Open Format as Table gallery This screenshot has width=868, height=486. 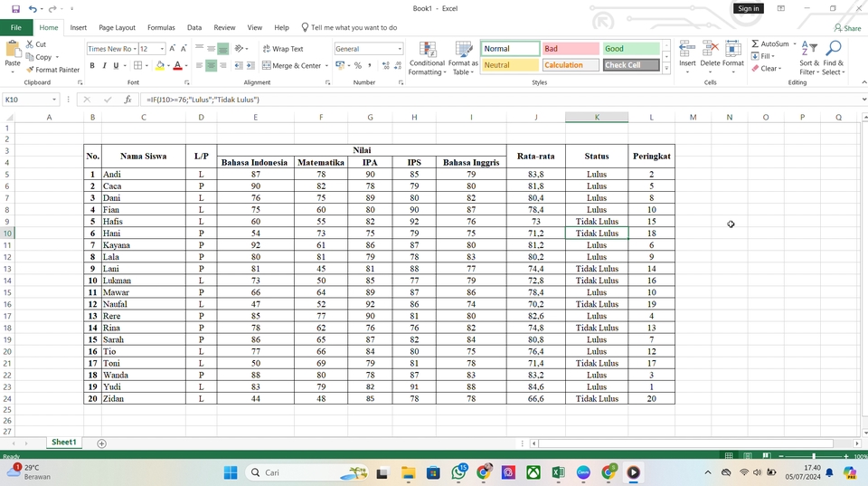point(463,58)
